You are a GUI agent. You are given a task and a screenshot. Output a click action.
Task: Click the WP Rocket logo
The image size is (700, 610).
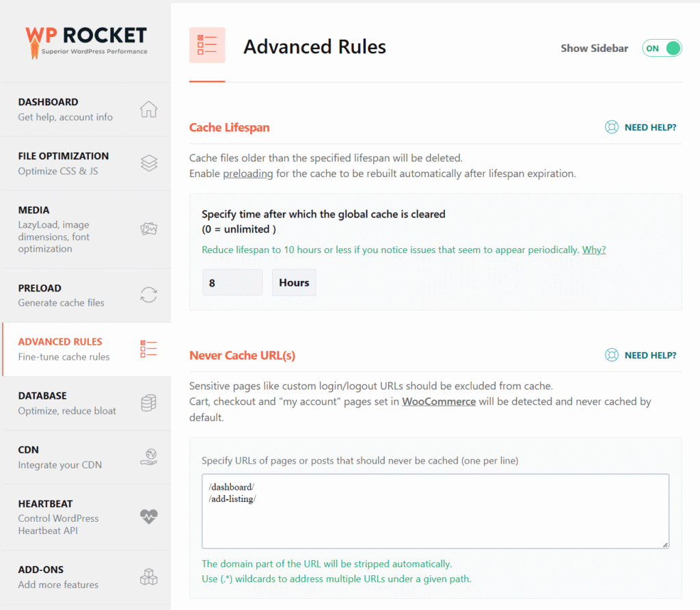point(86,40)
